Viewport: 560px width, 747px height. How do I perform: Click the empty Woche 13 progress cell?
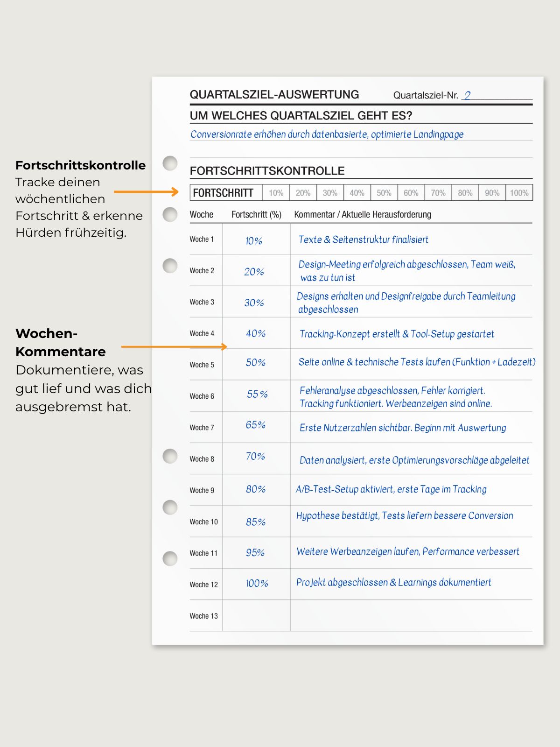click(256, 616)
